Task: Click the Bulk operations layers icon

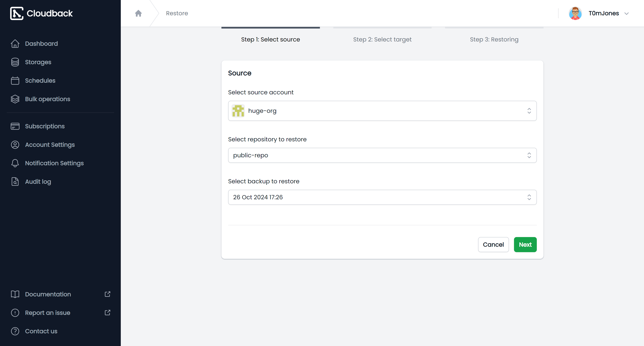Action: click(15, 99)
